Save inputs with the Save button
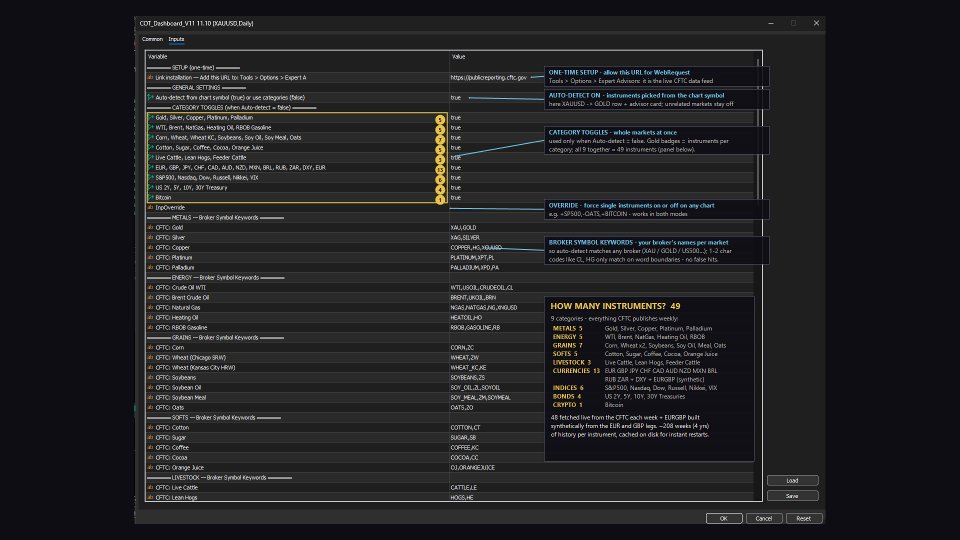The height and width of the screenshot is (540, 960). (x=792, y=496)
